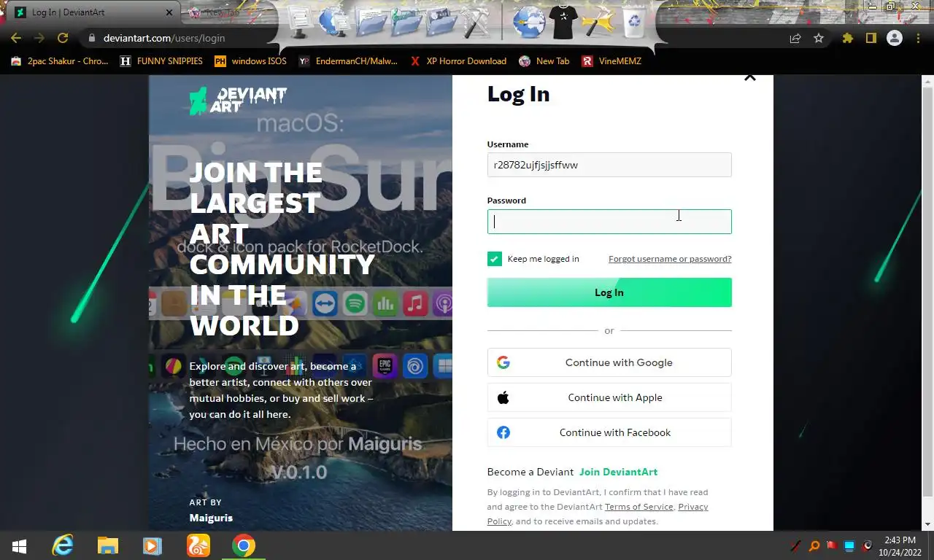Click the red flag tray icon

click(x=831, y=545)
